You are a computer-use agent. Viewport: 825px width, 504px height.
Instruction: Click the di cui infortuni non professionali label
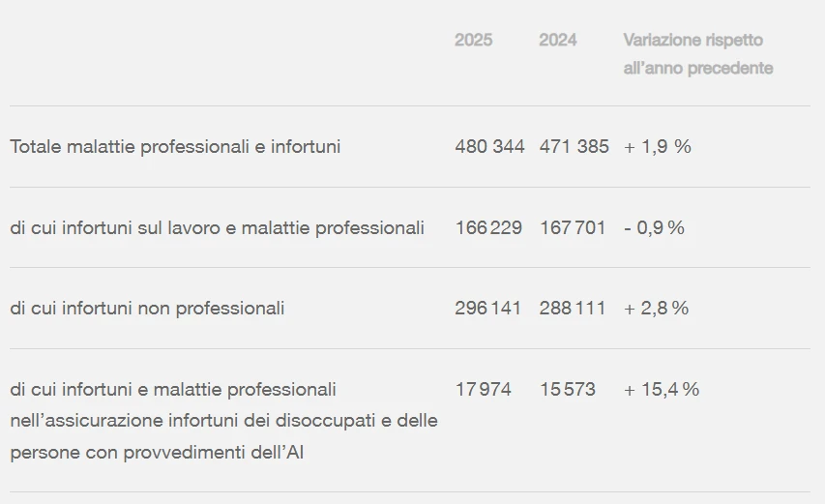tap(147, 309)
